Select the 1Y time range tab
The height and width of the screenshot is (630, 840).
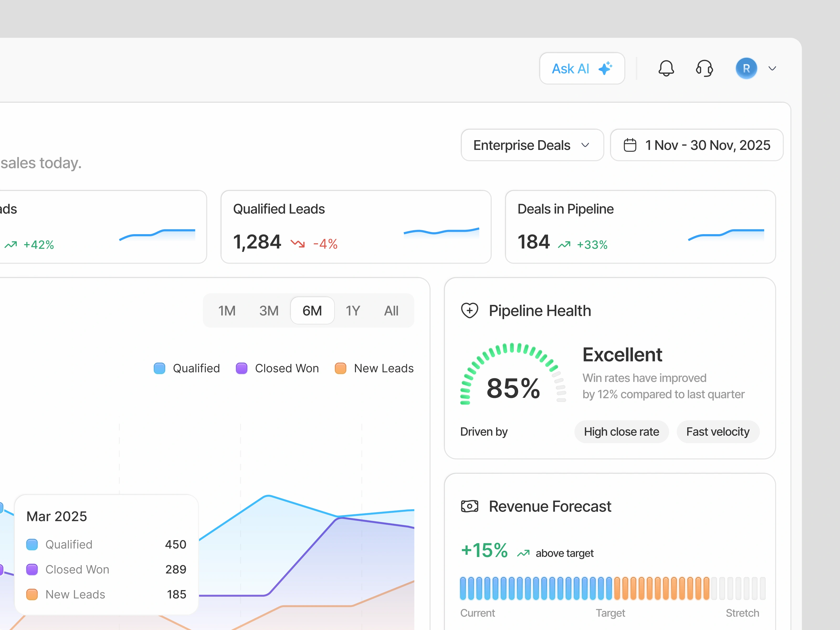[353, 311]
